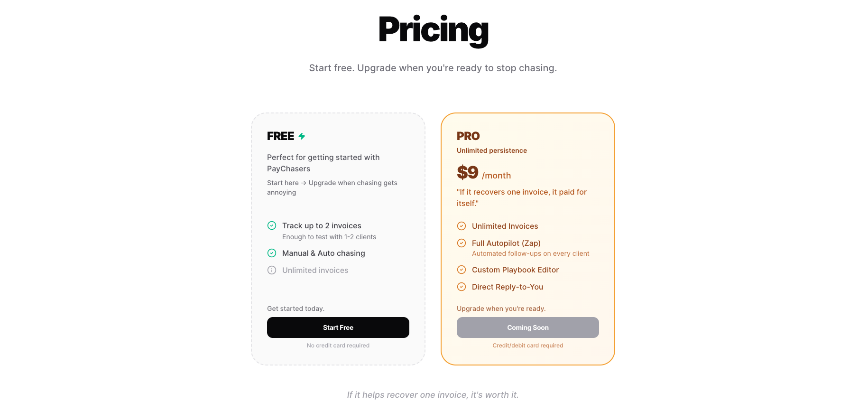The height and width of the screenshot is (412, 868).
Task: Click check icon beside Manual & Auto chasing
Action: 272,253
